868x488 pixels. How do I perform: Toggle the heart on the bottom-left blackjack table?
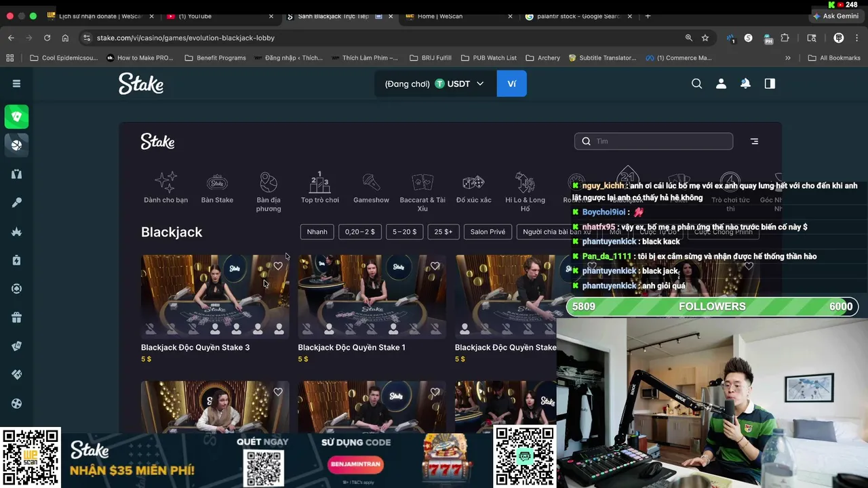coord(278,392)
